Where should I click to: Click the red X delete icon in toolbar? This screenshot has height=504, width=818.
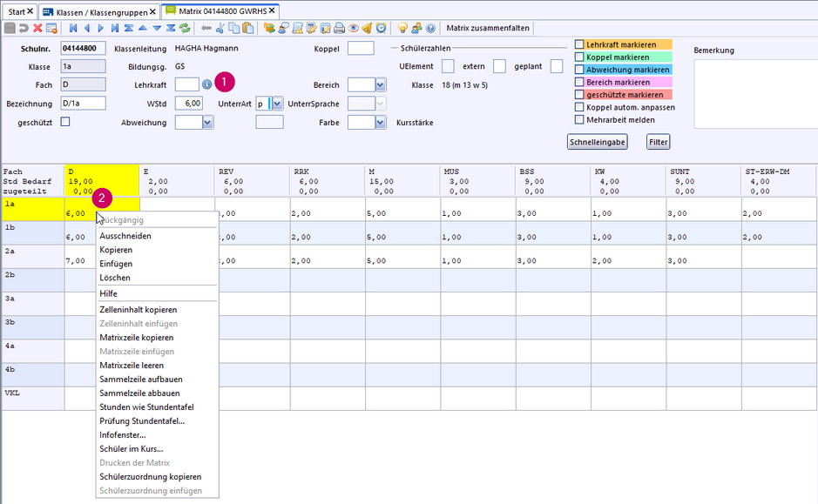[x=37, y=28]
